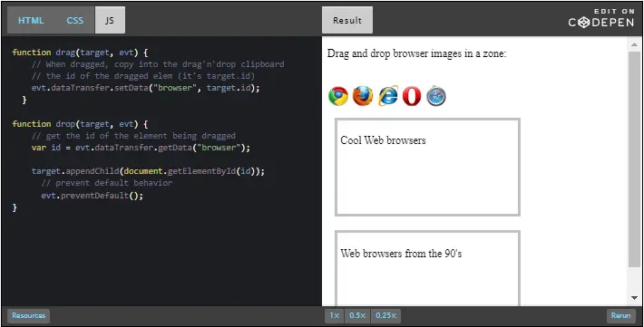
Task: Click the Chrome browser icon
Action: tap(338, 96)
